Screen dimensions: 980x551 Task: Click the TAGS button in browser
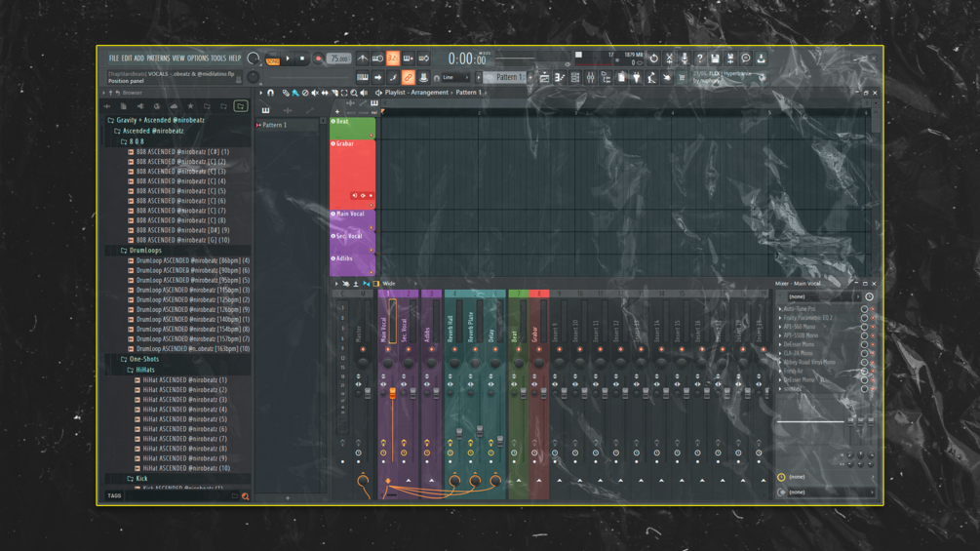point(114,496)
